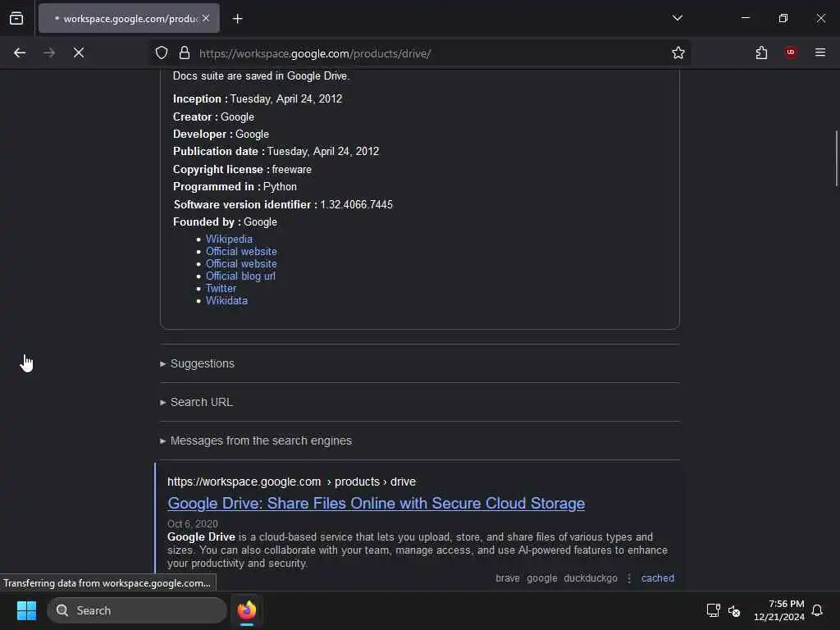This screenshot has height=630, width=840.
Task: Go back to the previous page
Action: coord(20,52)
